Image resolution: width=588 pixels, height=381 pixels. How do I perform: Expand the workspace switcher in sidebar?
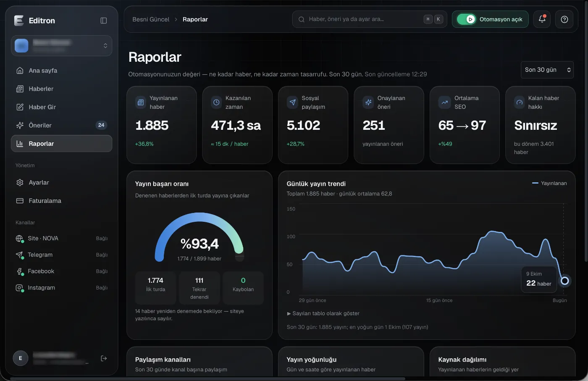click(61, 46)
